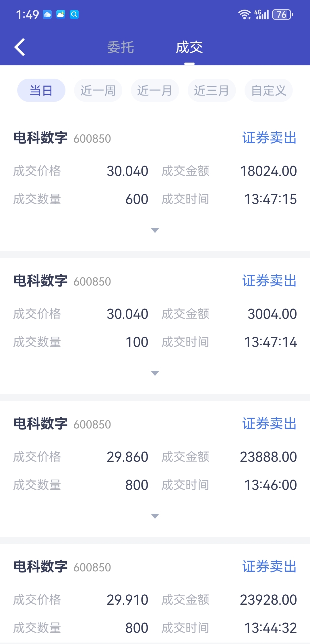Tap the cloud icon in status bar

pos(47,14)
